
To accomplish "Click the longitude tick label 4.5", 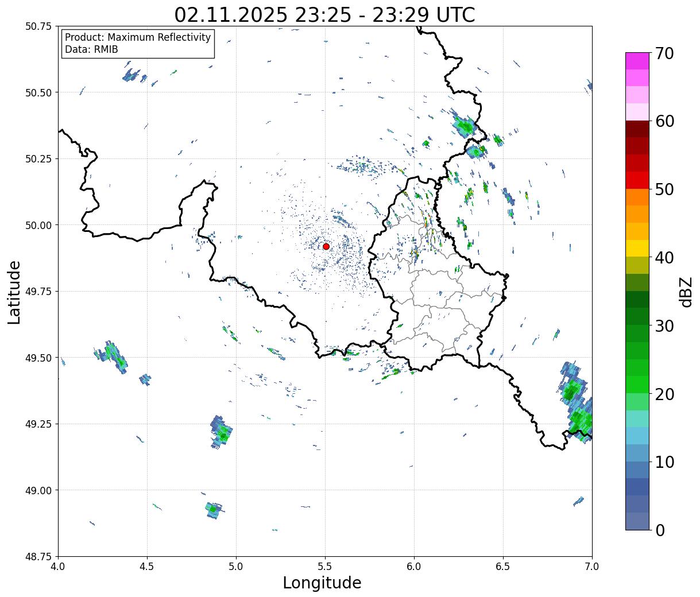I will click(148, 567).
